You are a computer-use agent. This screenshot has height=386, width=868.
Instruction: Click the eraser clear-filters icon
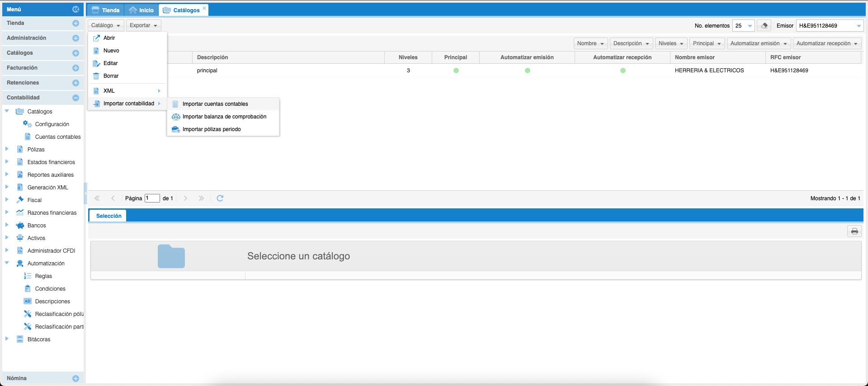764,26
